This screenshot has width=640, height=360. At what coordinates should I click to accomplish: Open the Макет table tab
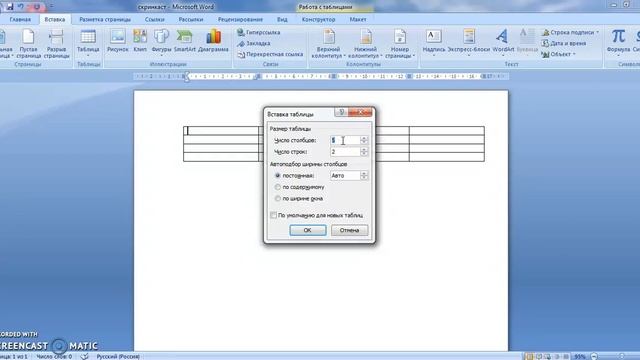358,19
